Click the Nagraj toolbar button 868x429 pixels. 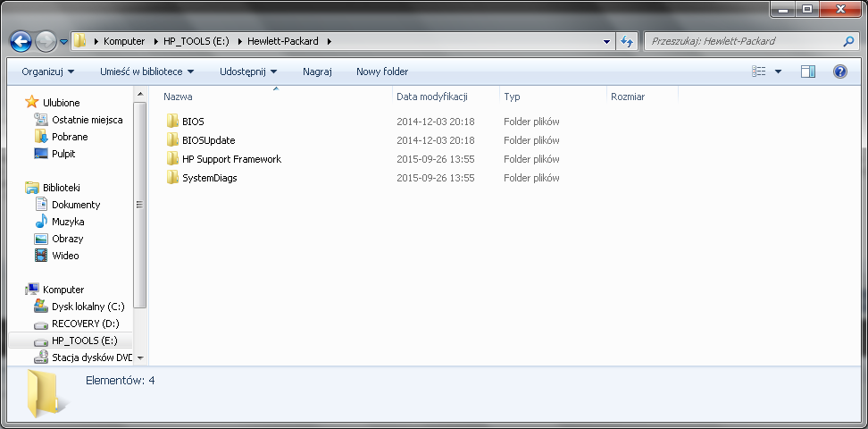(x=317, y=71)
